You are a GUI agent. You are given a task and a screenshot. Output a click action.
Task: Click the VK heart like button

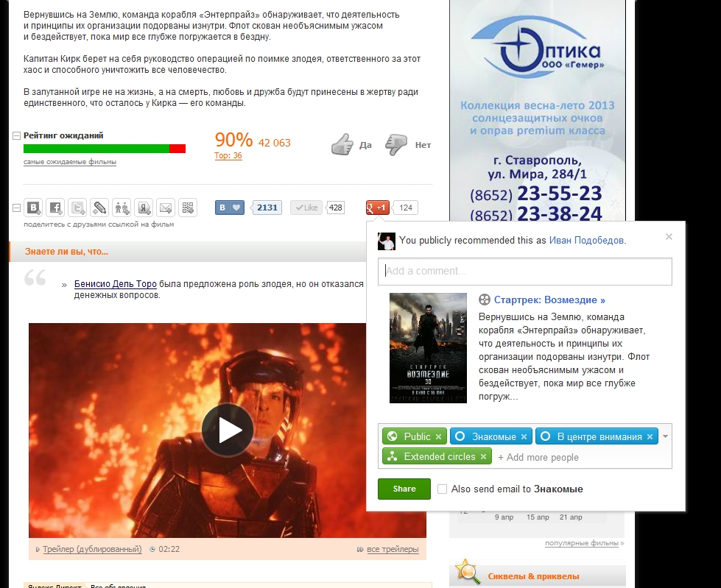tap(230, 208)
